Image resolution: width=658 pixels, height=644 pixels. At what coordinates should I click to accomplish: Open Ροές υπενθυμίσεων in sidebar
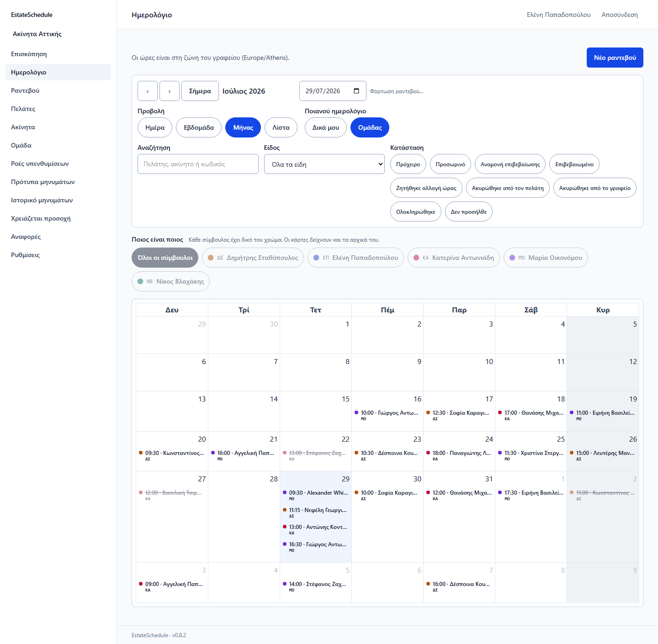tap(58, 164)
